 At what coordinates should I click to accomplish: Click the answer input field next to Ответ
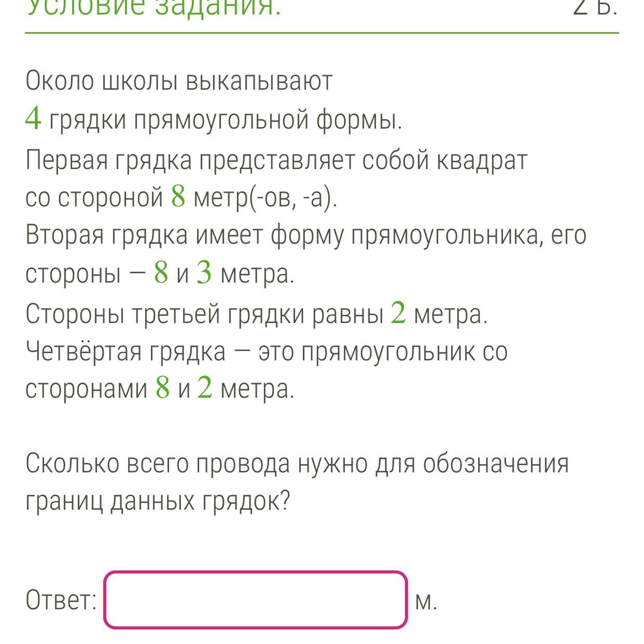(x=255, y=599)
